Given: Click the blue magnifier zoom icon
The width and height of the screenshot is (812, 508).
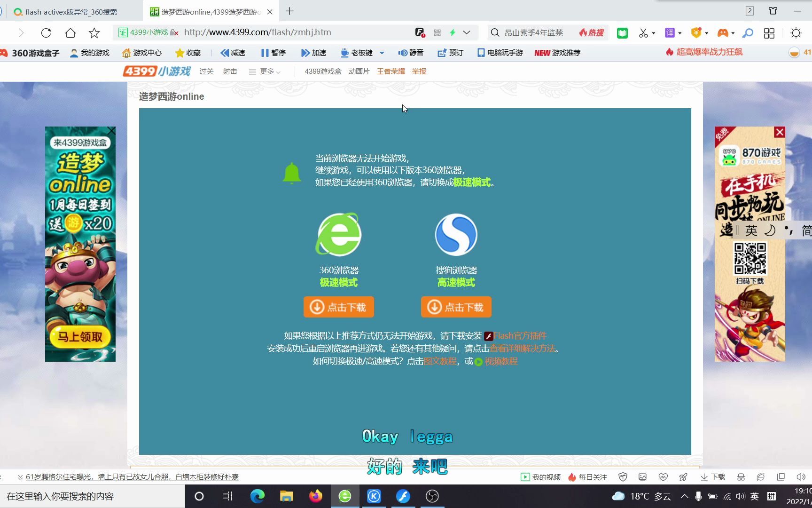Looking at the screenshot, I should (x=748, y=33).
